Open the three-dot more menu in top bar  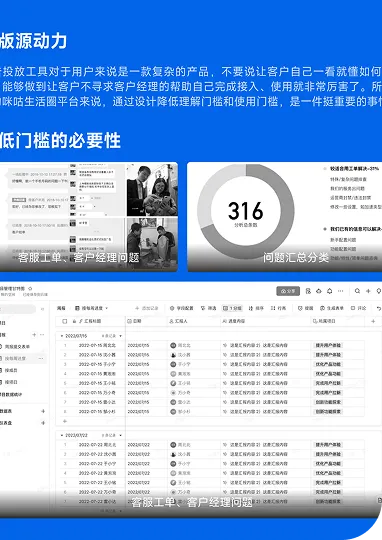[x=340, y=291]
